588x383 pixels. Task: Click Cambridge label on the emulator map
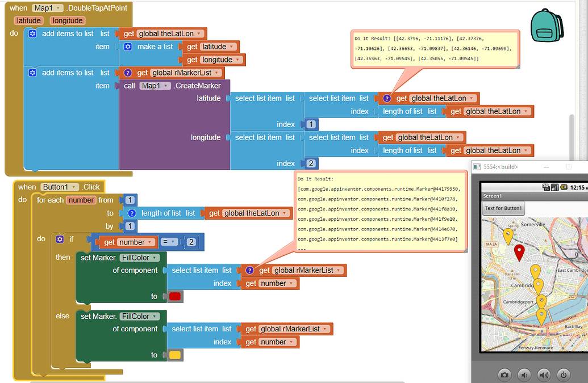pos(522,285)
